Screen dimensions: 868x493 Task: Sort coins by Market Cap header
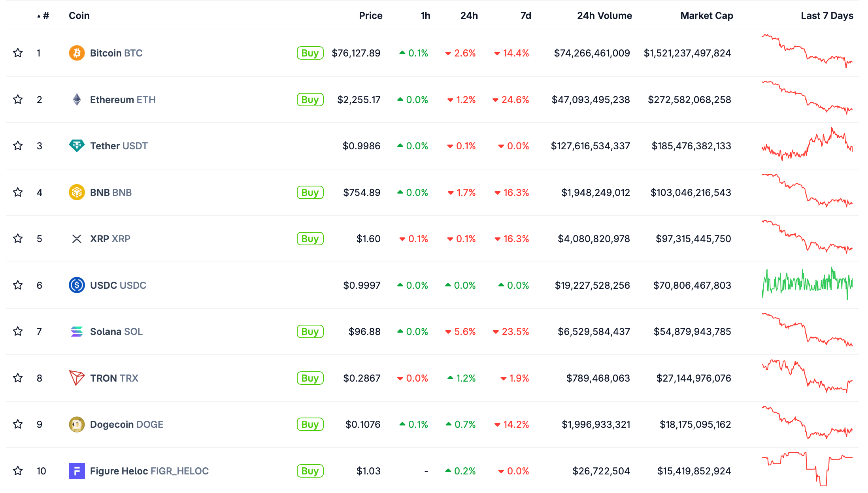[706, 16]
